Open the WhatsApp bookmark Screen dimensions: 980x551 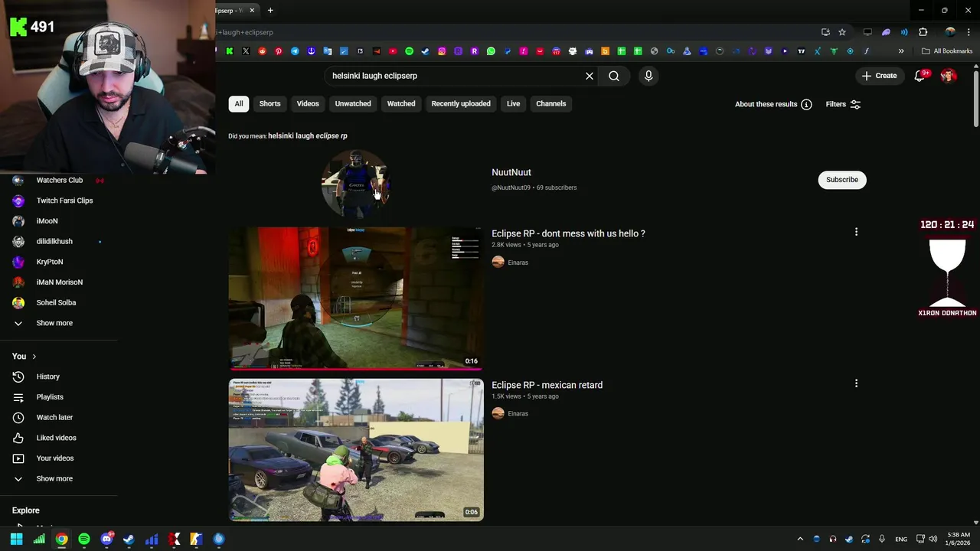pos(491,51)
